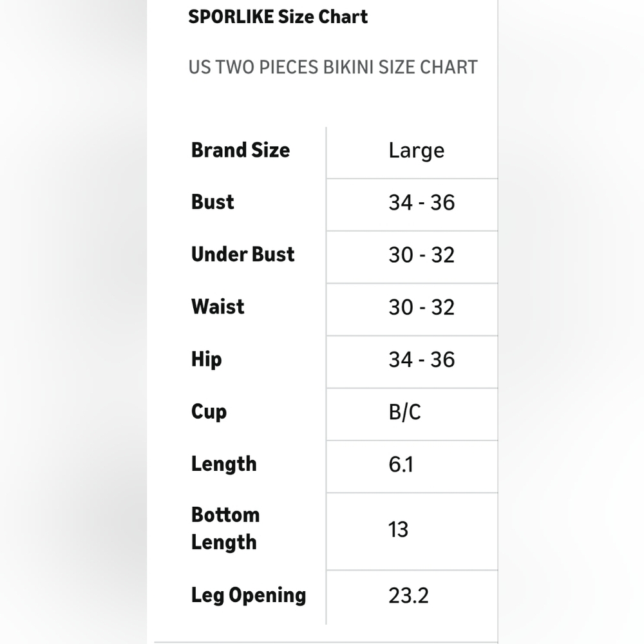Viewport: 644px width, 644px height.
Task: Select the B/C cup value
Action: pos(404,412)
